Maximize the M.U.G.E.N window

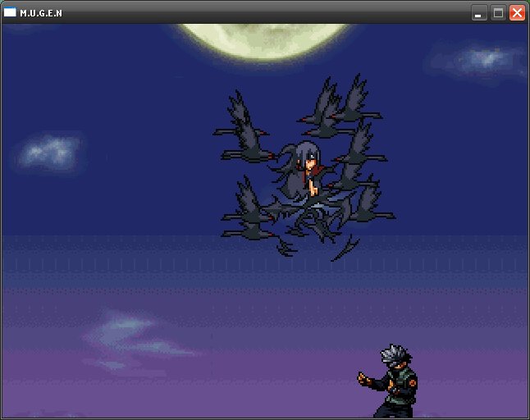coord(498,13)
